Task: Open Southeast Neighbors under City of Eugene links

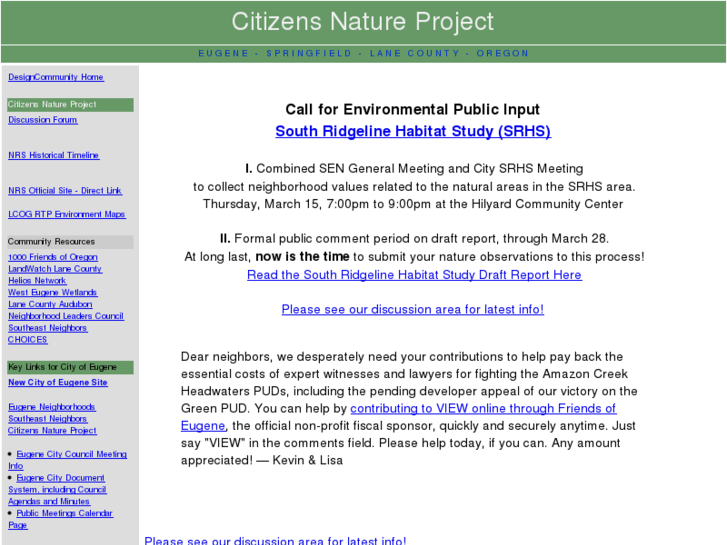Action: (47, 418)
